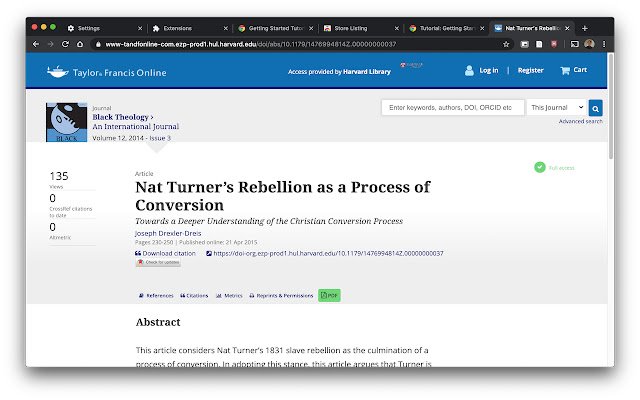Open the Chrome three-dot menu

coord(604,44)
